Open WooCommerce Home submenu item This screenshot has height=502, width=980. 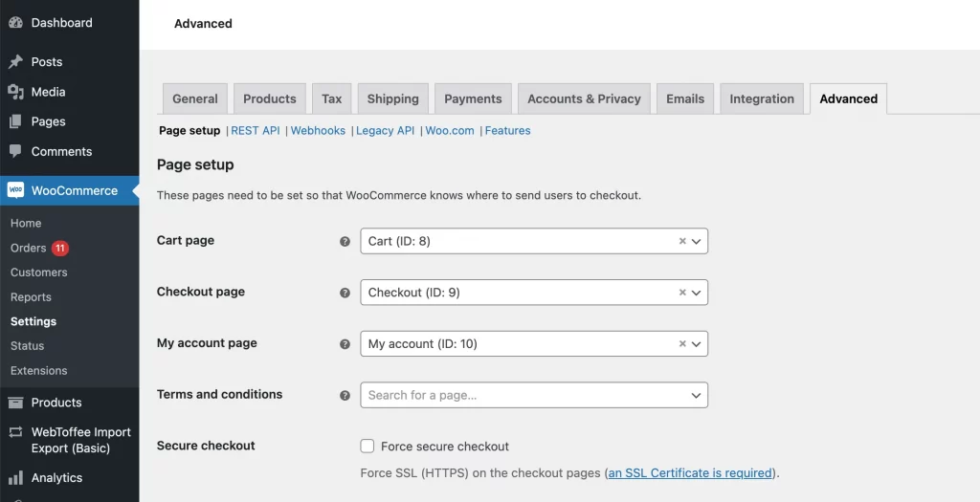coord(26,223)
